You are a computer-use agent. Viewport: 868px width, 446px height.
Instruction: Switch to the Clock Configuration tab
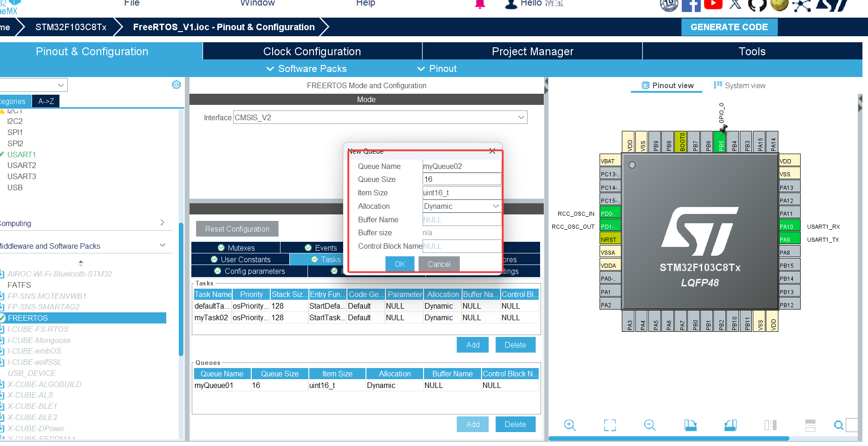(x=312, y=52)
